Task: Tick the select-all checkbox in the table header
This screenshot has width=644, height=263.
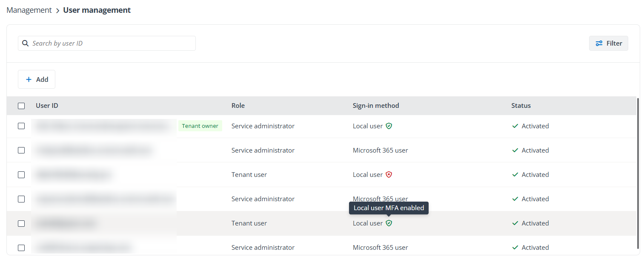Action: [21, 106]
